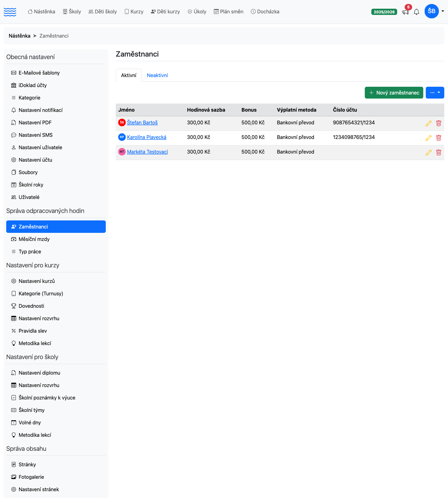Click the pencil icon for Markéta Testovací
Image resolution: width=448 pixels, height=503 pixels.
(428, 153)
